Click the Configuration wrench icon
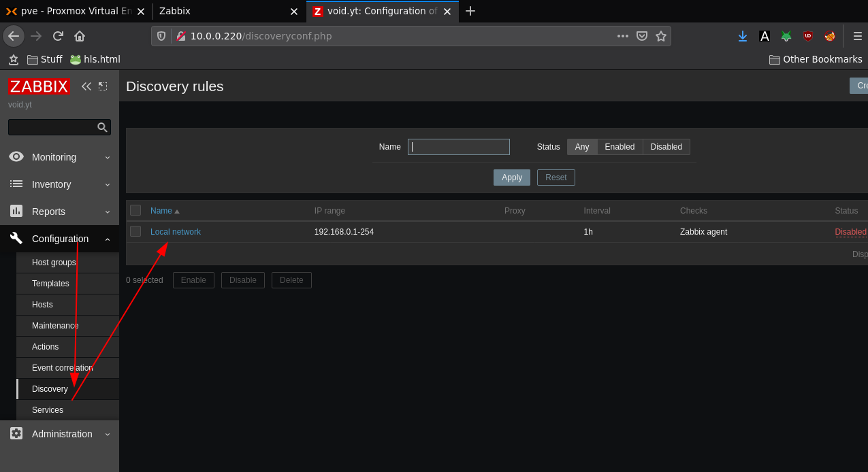Viewport: 868px width, 472px height. (16, 238)
